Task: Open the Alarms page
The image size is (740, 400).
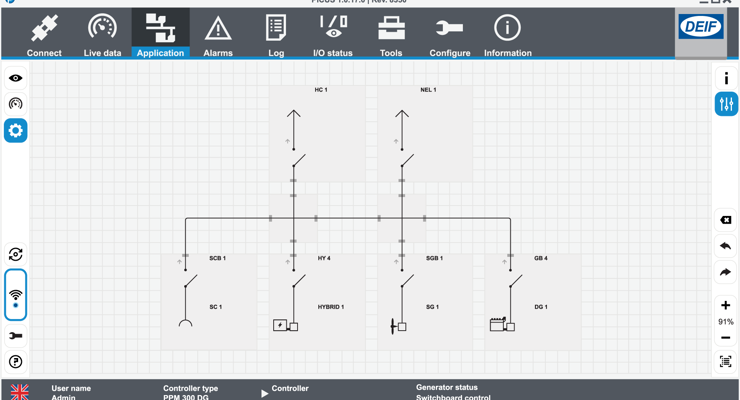Action: pyautogui.click(x=218, y=34)
